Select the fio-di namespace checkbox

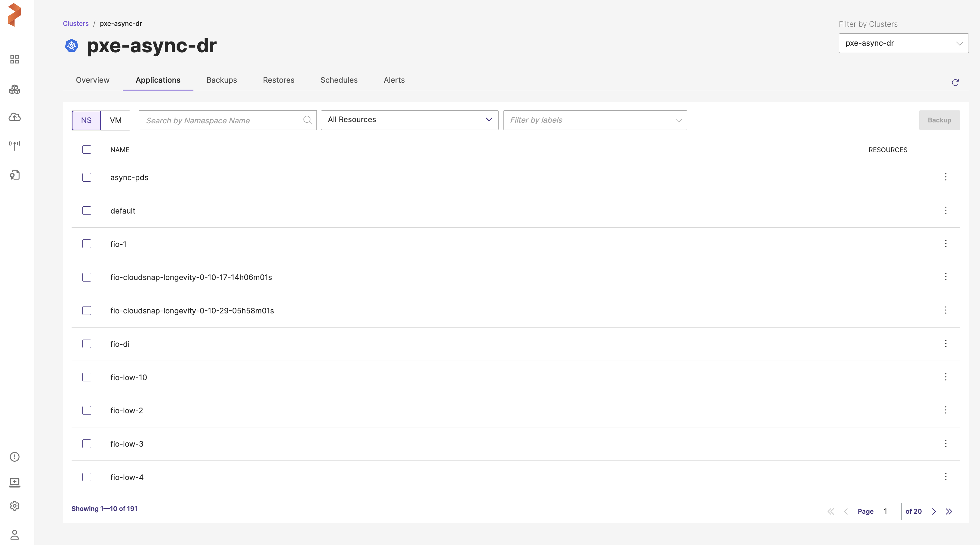coord(87,344)
